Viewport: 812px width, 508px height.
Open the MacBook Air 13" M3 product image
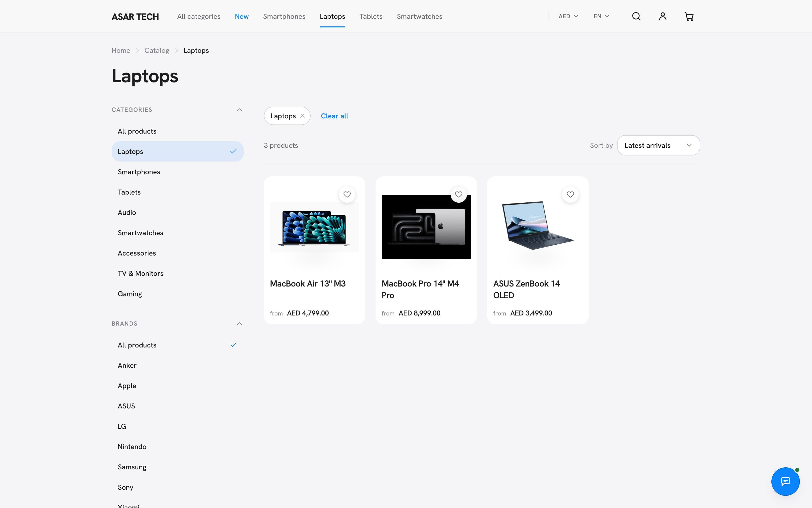(314, 227)
